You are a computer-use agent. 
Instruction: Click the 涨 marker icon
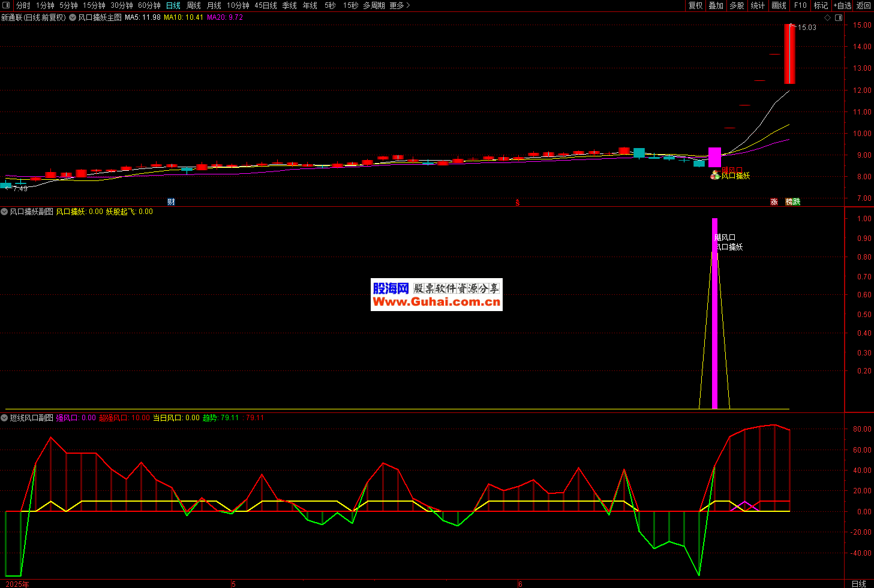(774, 202)
